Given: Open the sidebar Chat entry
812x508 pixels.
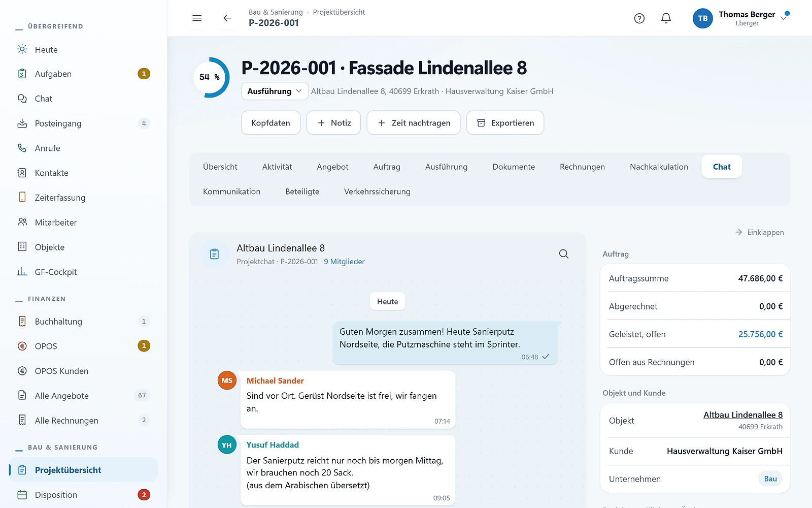Looking at the screenshot, I should pyautogui.click(x=84, y=99).
